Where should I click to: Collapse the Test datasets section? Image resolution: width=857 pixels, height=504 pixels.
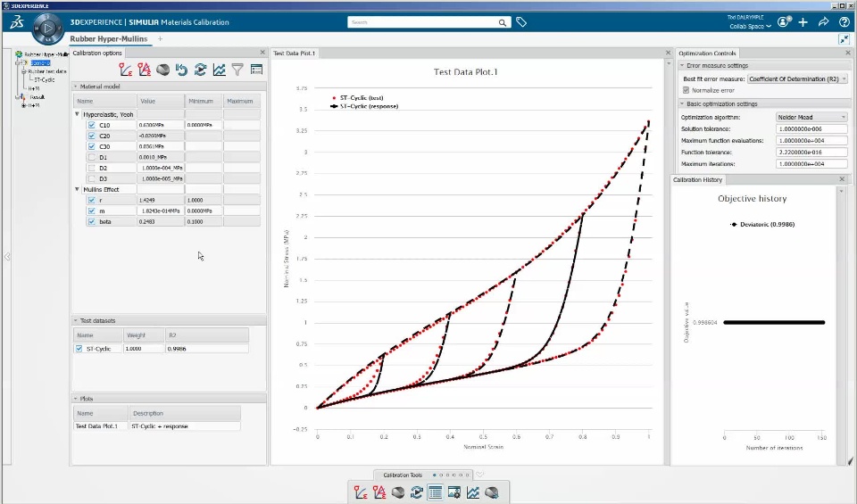click(x=75, y=320)
